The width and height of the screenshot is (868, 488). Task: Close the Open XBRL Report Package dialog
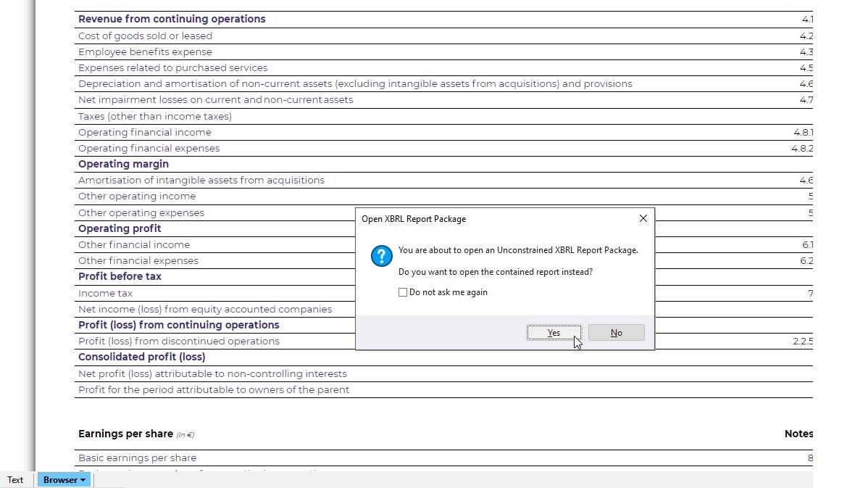pos(643,218)
